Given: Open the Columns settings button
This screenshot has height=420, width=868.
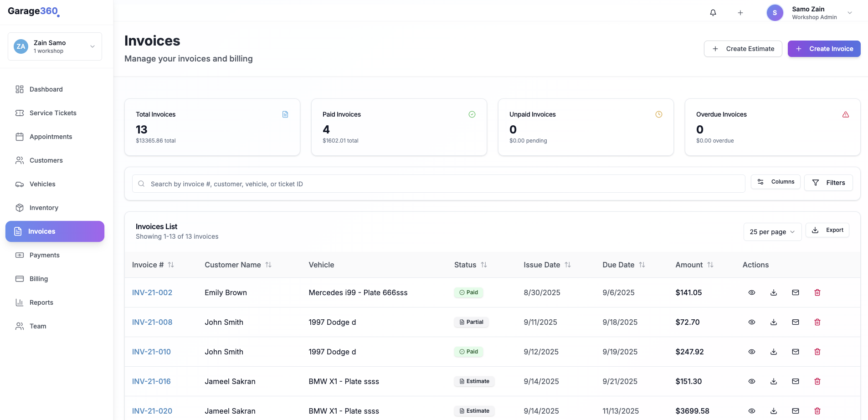Looking at the screenshot, I should (x=776, y=182).
